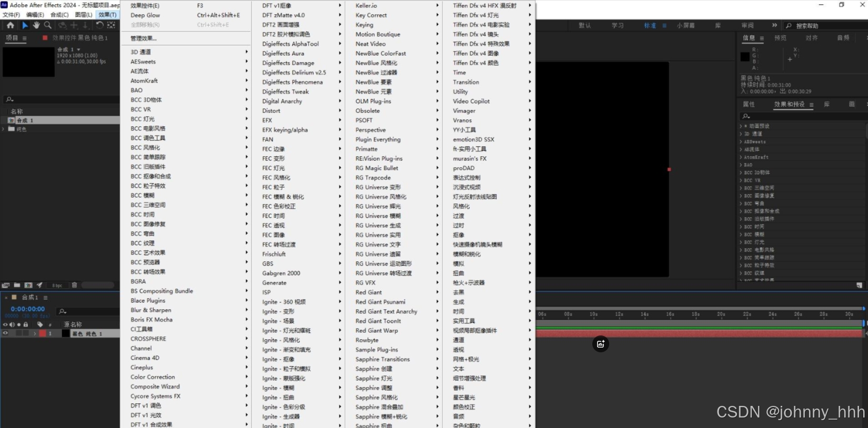Image resolution: width=868 pixels, height=428 pixels.
Task: Click the Interpret Footage icon in Project panel
Action: [x=6, y=285]
